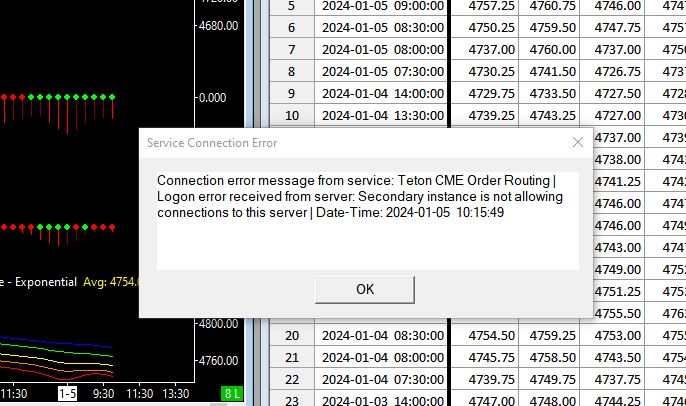
Task: Click the 13:30 label on the time axis
Action: (176, 394)
